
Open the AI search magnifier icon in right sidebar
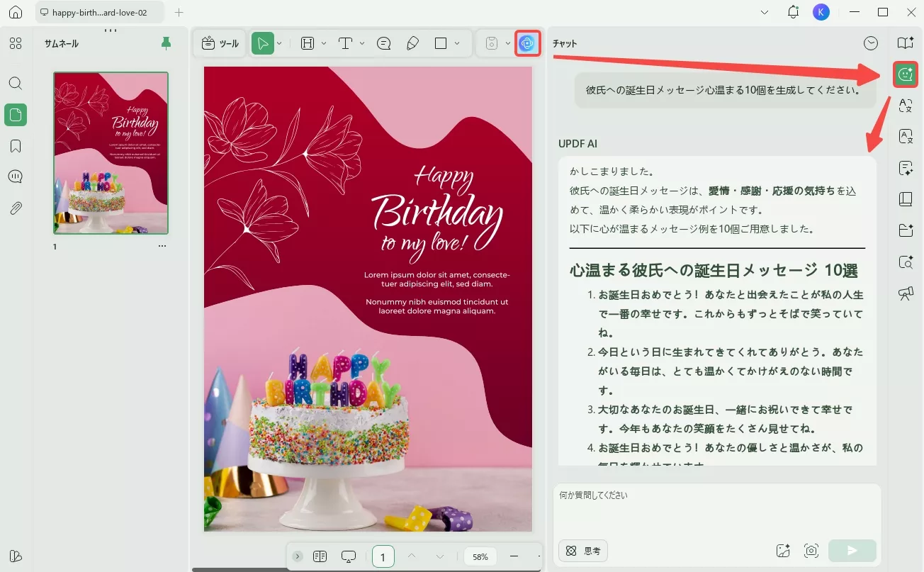906,262
